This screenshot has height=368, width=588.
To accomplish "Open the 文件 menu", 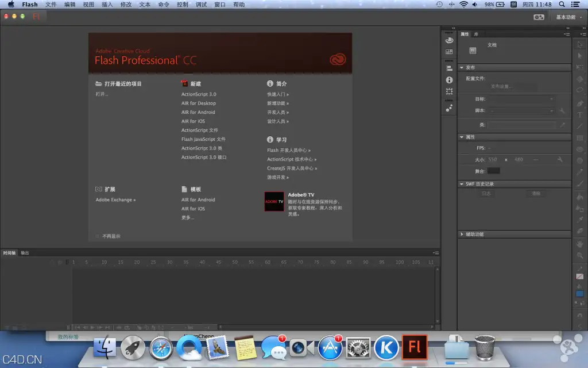I will (51, 5).
